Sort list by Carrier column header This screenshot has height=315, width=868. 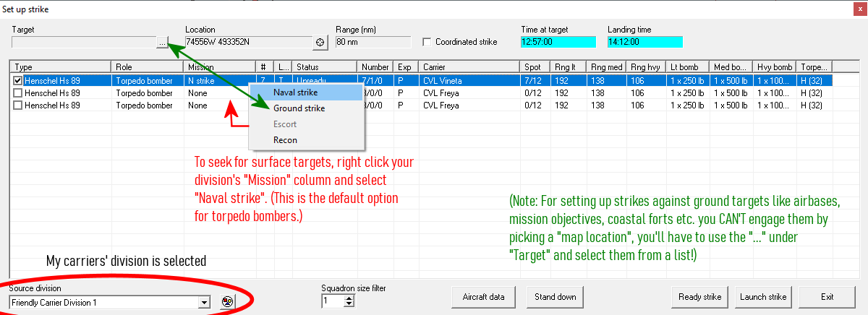point(469,66)
